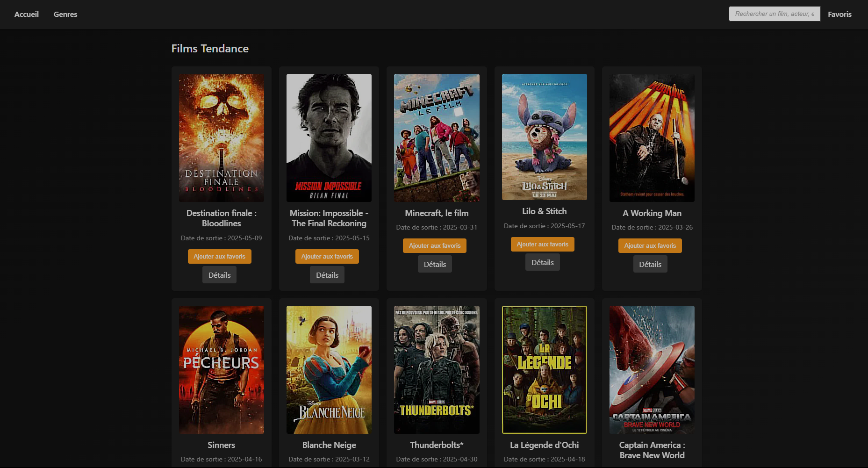Open the Accueil navigation link
This screenshot has width=868, height=468.
click(x=27, y=14)
